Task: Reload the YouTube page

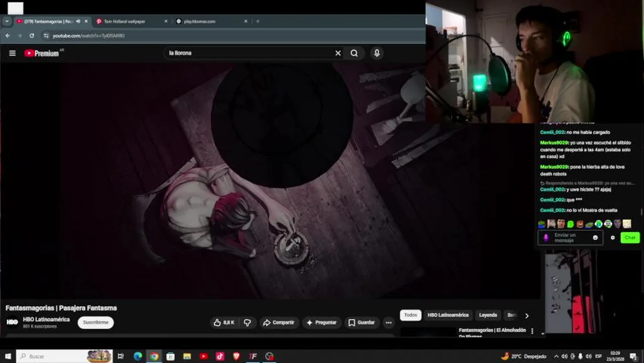Action: coord(32,36)
